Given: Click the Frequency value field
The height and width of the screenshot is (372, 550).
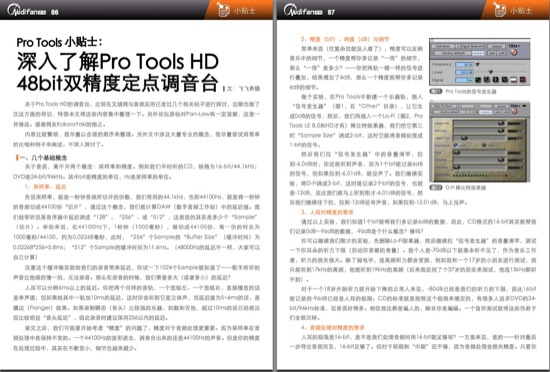Looking at the screenshot, I should point(464,65).
